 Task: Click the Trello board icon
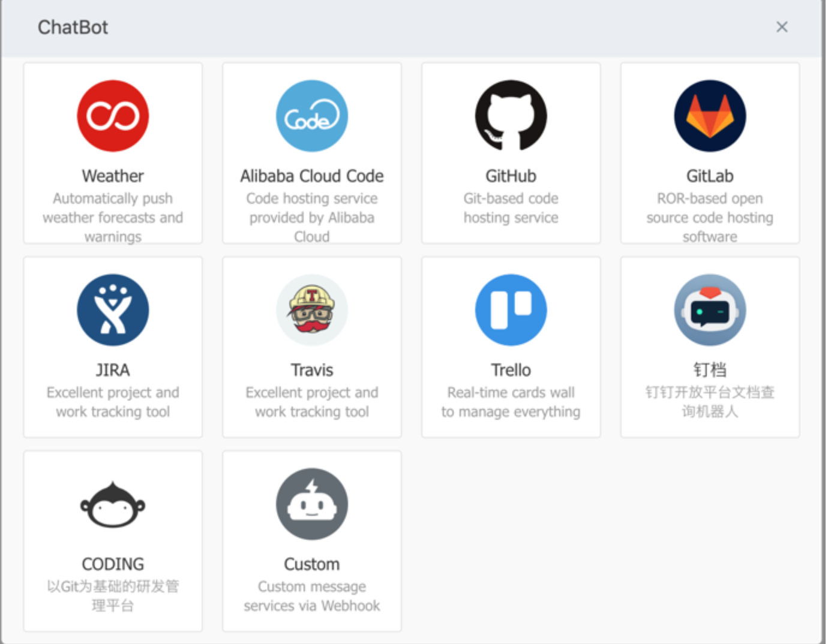[x=511, y=310]
